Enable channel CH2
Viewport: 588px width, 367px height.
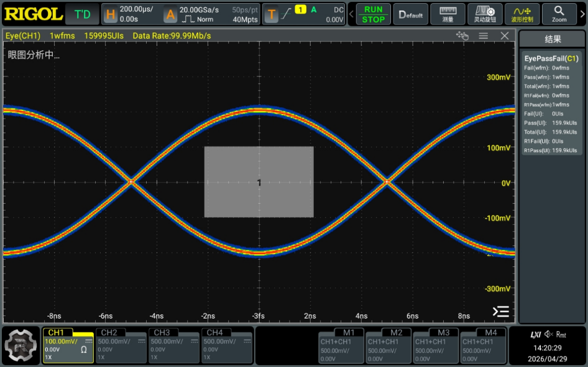121,346
